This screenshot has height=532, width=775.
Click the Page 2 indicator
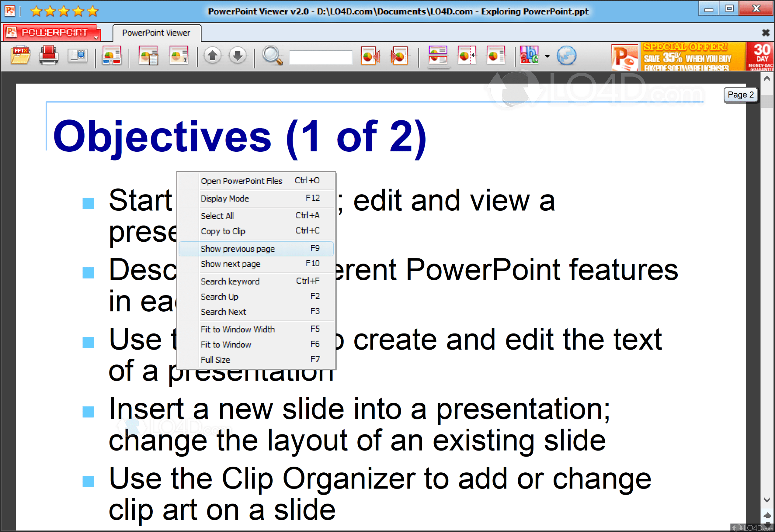[741, 95]
